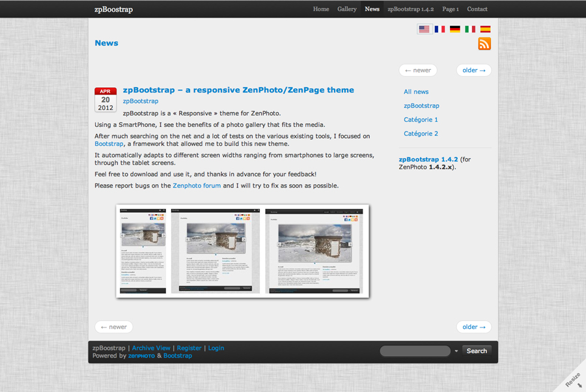
Task: Open the Home menu item
Action: [x=321, y=9]
